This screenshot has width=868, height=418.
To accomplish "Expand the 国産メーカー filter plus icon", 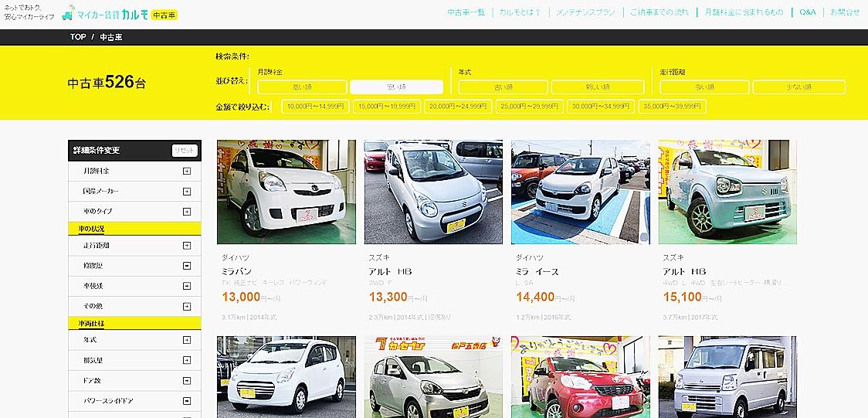I will (187, 192).
